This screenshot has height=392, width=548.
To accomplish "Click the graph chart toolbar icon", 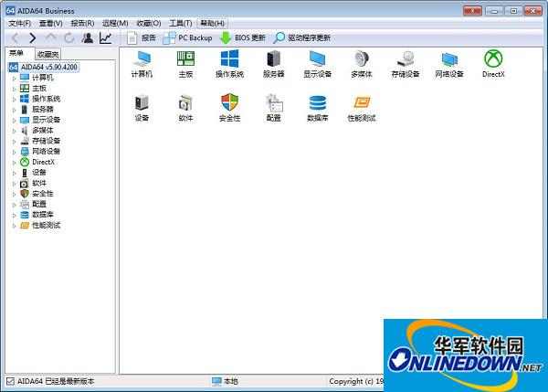I will [x=106, y=37].
